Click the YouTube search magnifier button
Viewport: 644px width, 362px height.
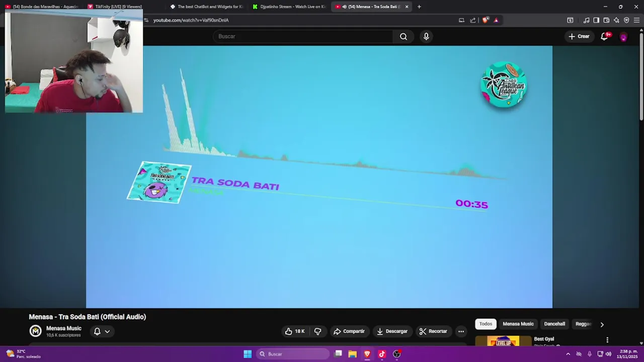pyautogui.click(x=404, y=36)
